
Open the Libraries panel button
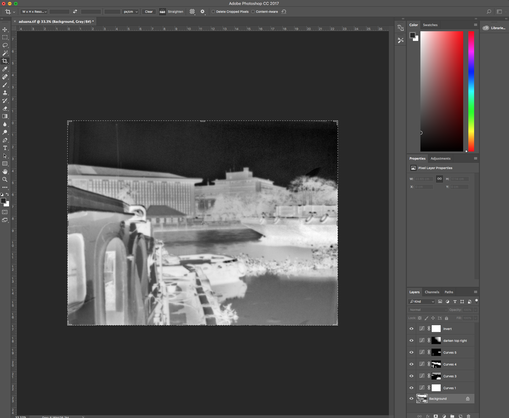coord(494,28)
